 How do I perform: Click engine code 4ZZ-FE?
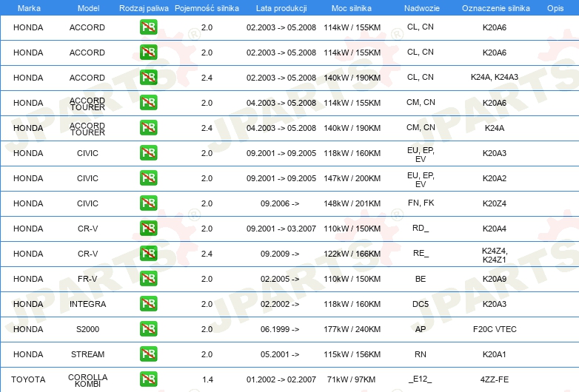[495, 379]
